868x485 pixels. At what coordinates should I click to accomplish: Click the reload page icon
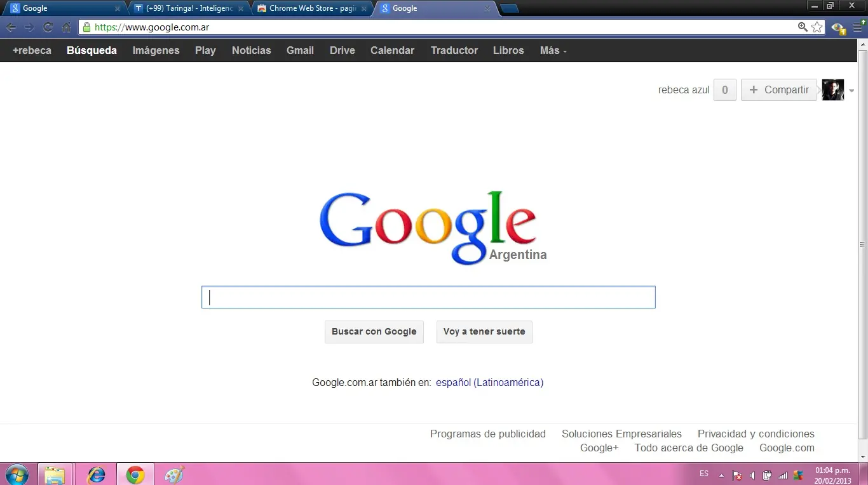48,27
